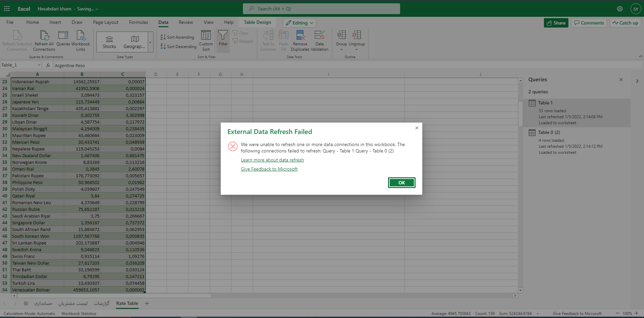Switch to the Table Design tab
The width and height of the screenshot is (644, 318).
(257, 22)
